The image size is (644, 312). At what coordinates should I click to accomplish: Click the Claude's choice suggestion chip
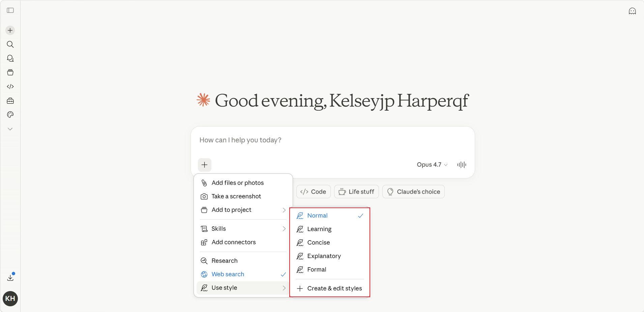click(x=413, y=192)
